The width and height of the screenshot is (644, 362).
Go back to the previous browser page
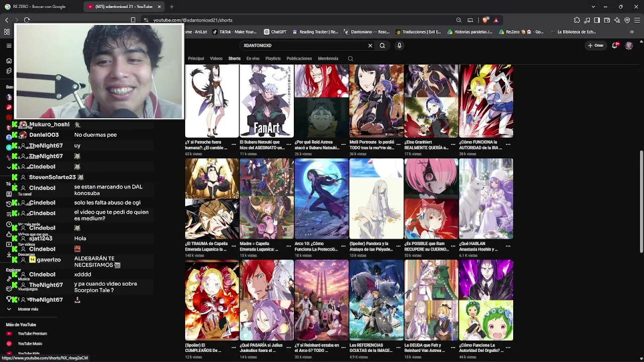(7, 20)
